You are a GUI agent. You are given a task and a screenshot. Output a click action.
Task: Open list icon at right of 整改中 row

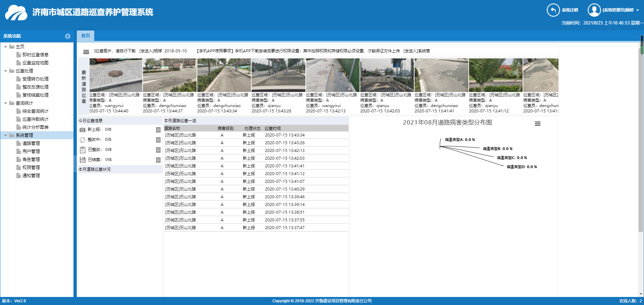158,140
